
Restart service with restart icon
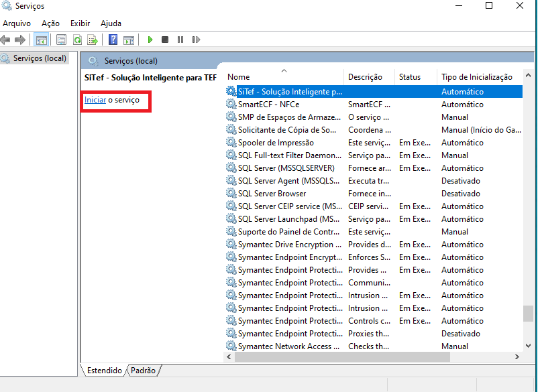point(196,40)
